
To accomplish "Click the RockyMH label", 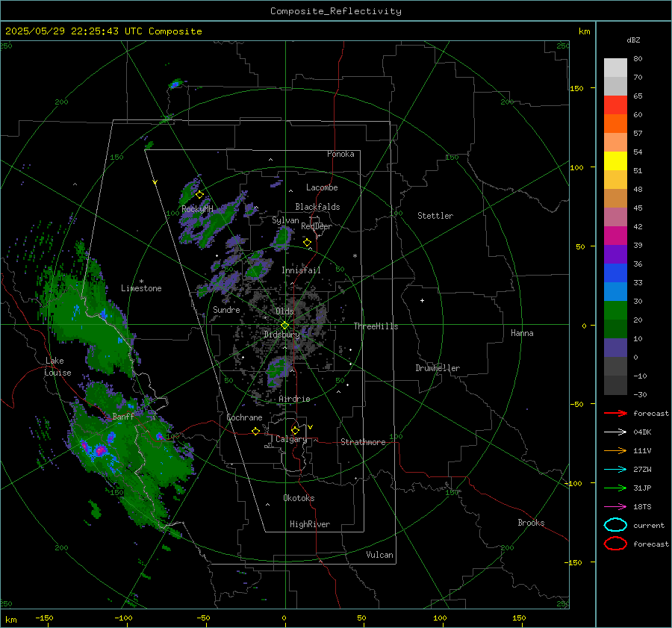I will point(198,209).
